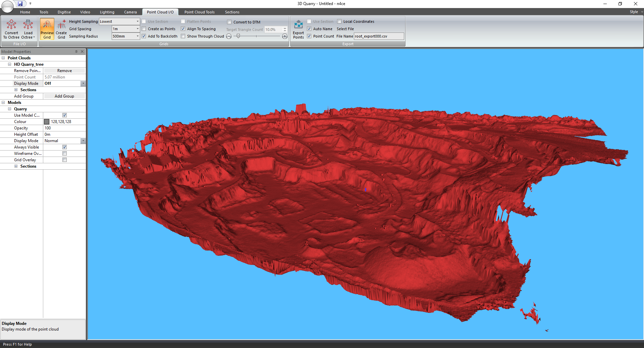This screenshot has height=348, width=644.
Task: Click the Point Count value 5.07 million
Action: [x=55, y=77]
